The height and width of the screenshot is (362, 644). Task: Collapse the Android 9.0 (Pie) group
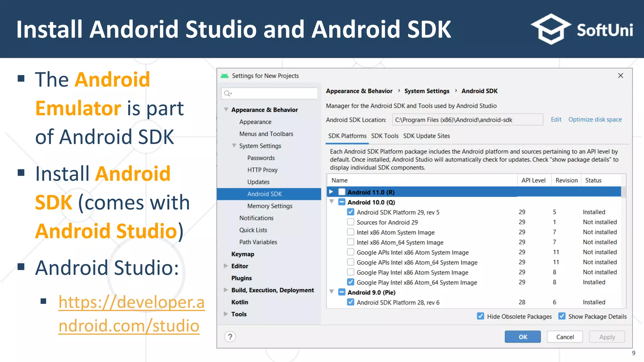[331, 292]
